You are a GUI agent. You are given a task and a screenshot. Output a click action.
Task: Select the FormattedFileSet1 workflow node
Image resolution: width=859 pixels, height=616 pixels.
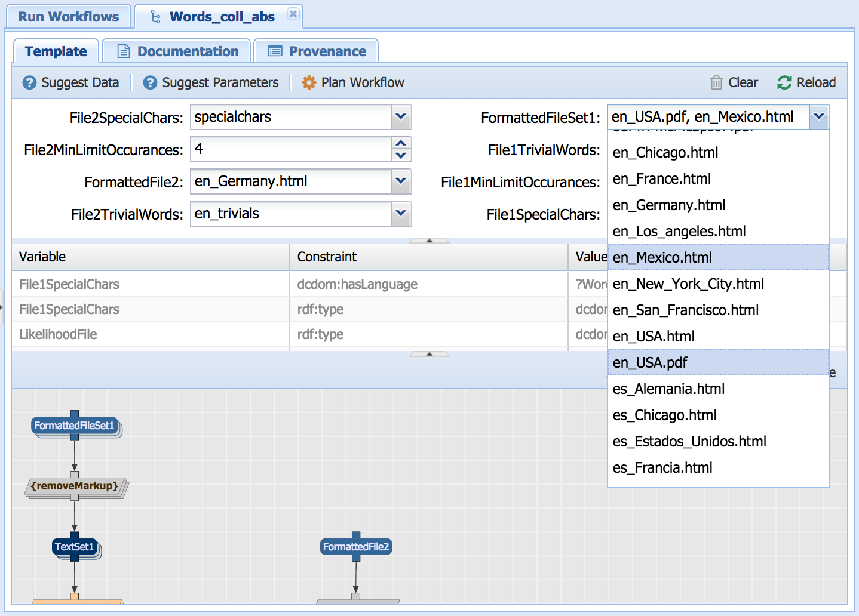(74, 426)
